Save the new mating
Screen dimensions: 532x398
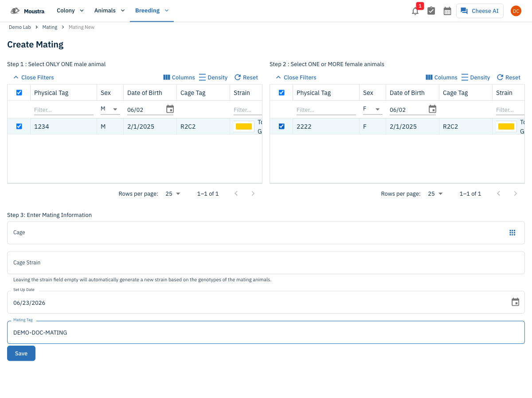coord(21,354)
